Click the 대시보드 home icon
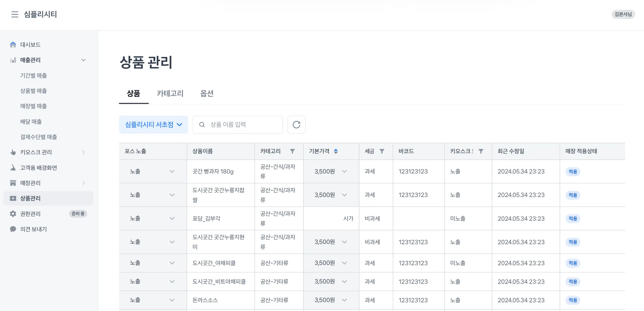 pyautogui.click(x=13, y=45)
